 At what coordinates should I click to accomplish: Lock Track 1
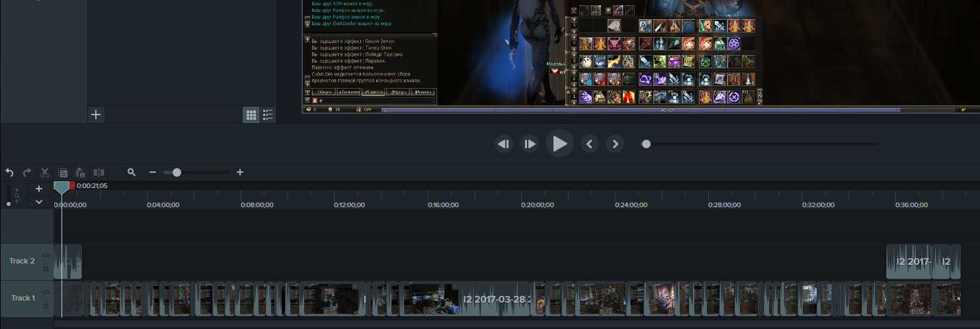click(x=46, y=305)
